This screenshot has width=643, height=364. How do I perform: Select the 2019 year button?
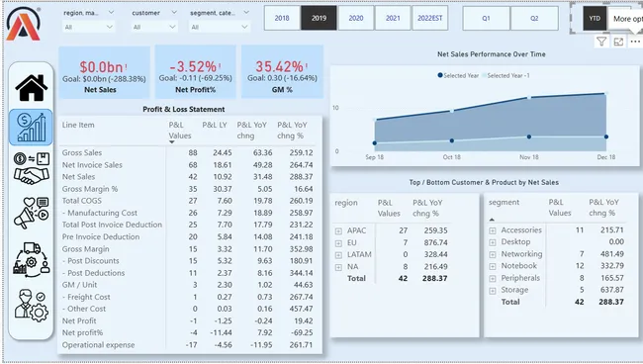point(319,18)
